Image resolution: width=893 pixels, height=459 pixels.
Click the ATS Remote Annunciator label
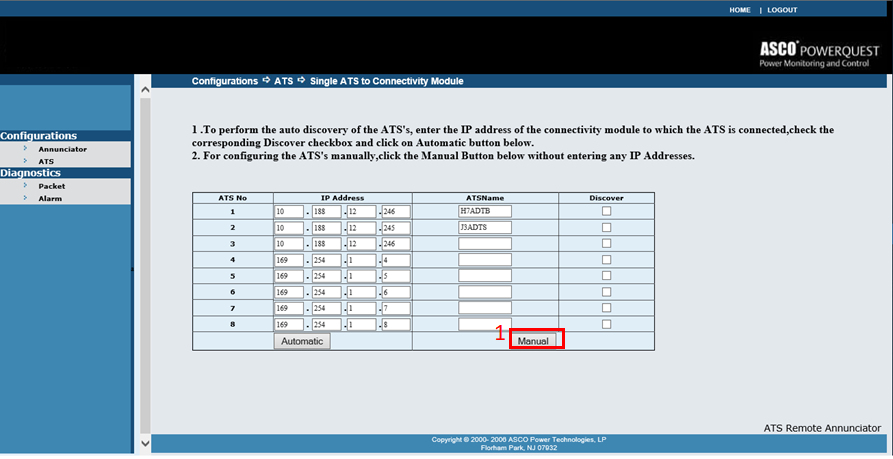[x=822, y=428]
